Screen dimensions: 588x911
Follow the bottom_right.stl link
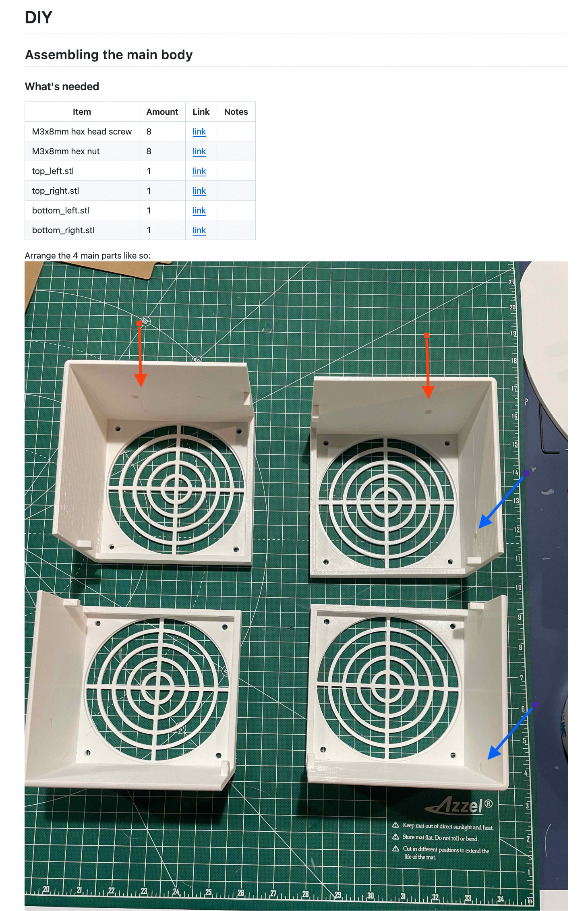pos(199,230)
